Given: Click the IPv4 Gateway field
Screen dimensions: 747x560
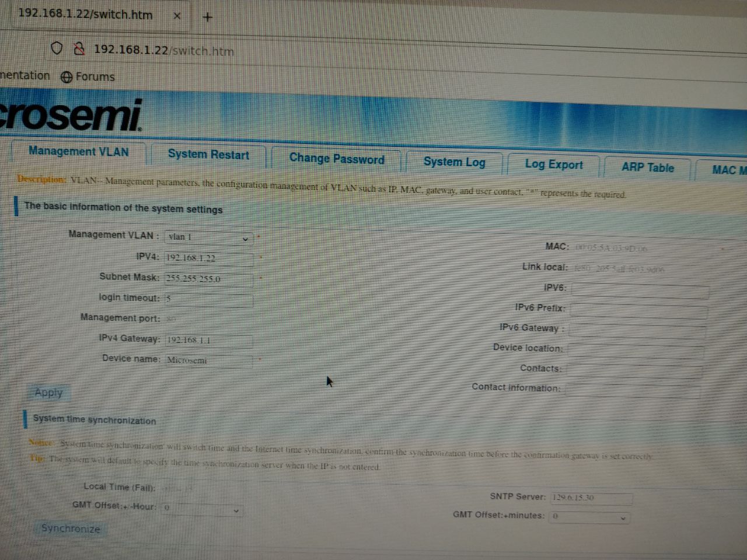Looking at the screenshot, I should pyautogui.click(x=208, y=340).
